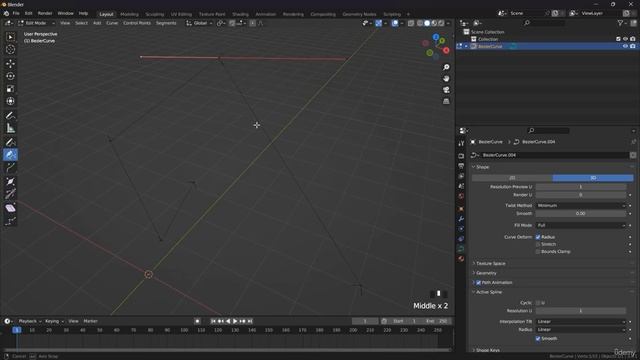Jump to the timeline end frame button
This screenshot has width=640, height=360.
(x=250, y=322)
